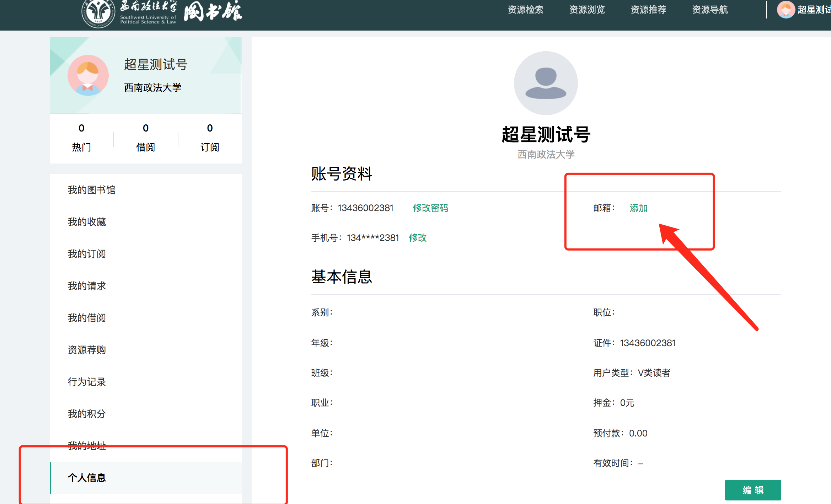Screen dimensions: 831x504
Task: Open 我的收藏 sidebar item
Action: coord(87,222)
